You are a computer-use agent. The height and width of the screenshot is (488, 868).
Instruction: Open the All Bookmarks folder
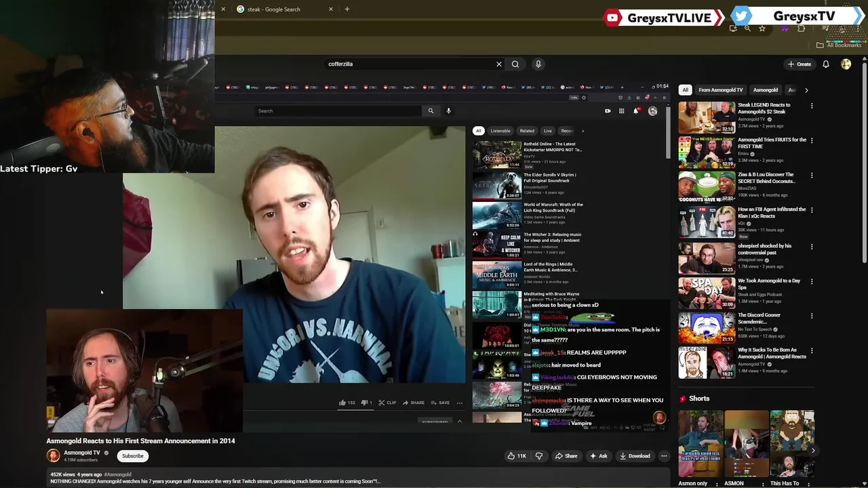[x=839, y=45]
